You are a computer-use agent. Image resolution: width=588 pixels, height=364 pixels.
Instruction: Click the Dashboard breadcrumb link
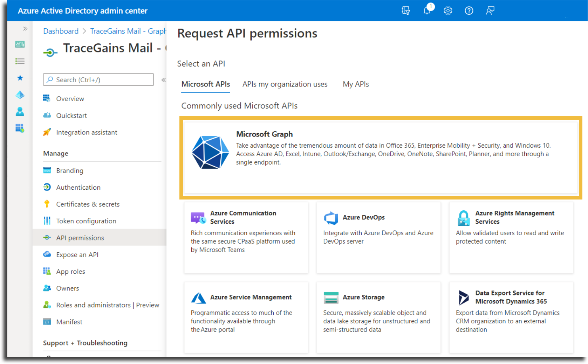[x=61, y=31]
